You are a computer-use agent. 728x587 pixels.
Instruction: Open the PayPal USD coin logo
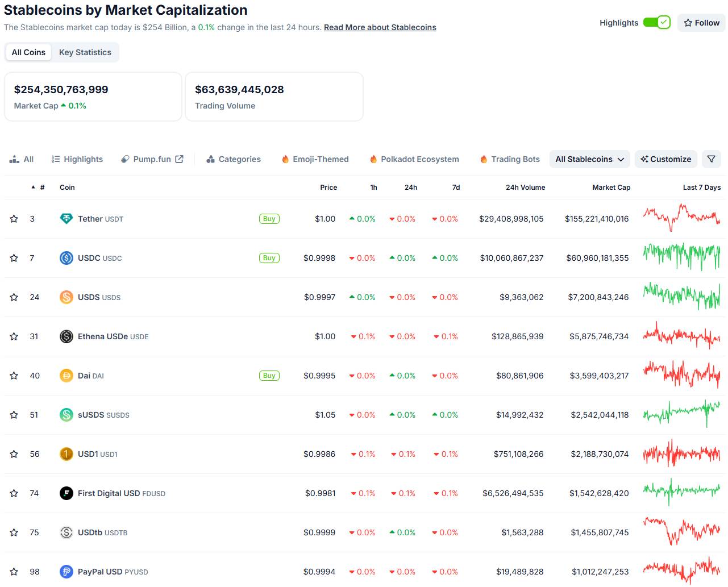pos(66,572)
